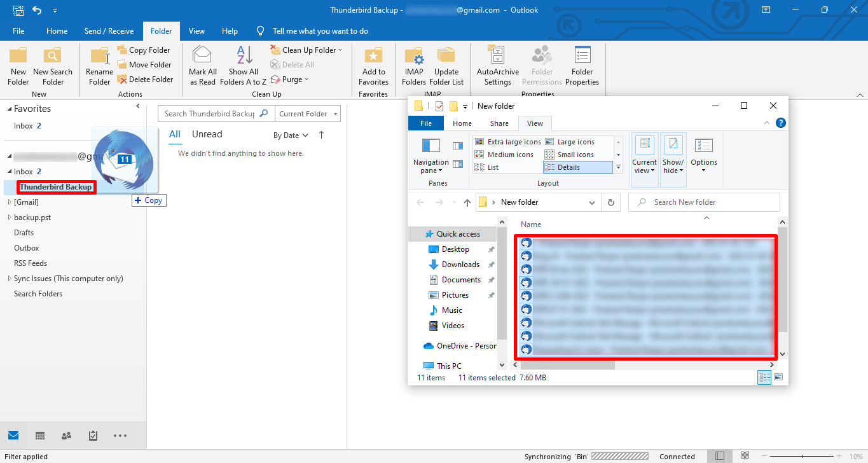This screenshot has width=868, height=463.
Task: Open Folder Properties
Action: pyautogui.click(x=582, y=66)
